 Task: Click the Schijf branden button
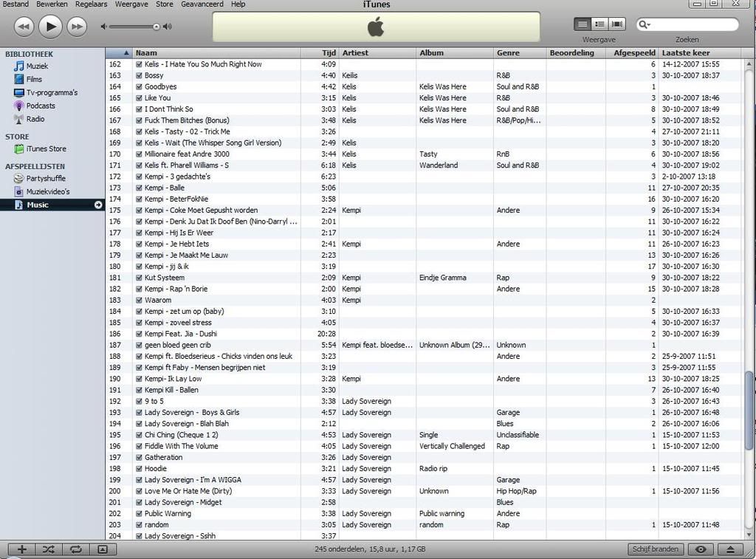coord(656,549)
